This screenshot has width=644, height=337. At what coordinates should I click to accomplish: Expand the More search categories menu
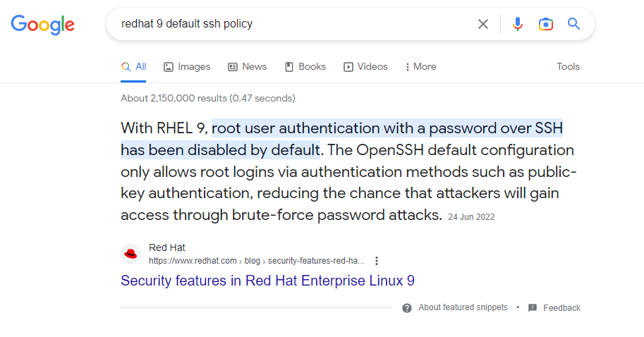click(x=420, y=66)
